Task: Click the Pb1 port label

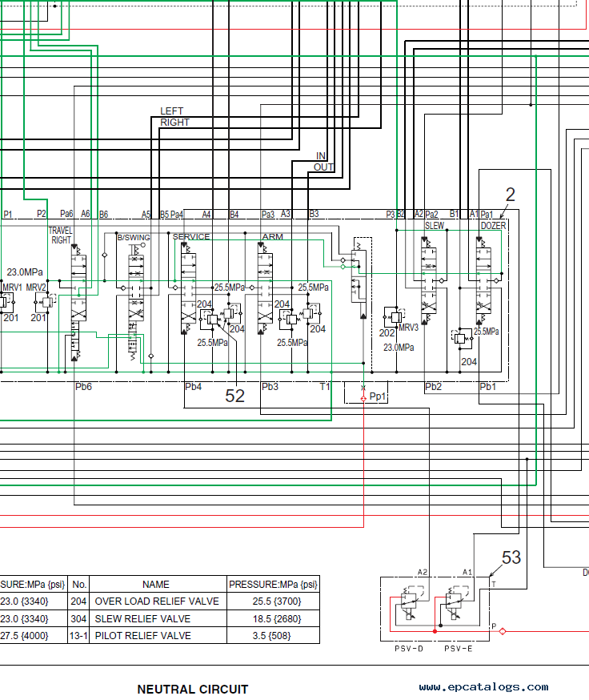Action: tap(487, 387)
